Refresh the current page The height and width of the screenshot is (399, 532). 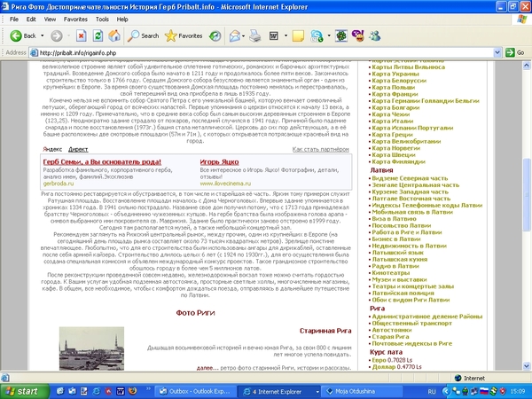(x=98, y=35)
